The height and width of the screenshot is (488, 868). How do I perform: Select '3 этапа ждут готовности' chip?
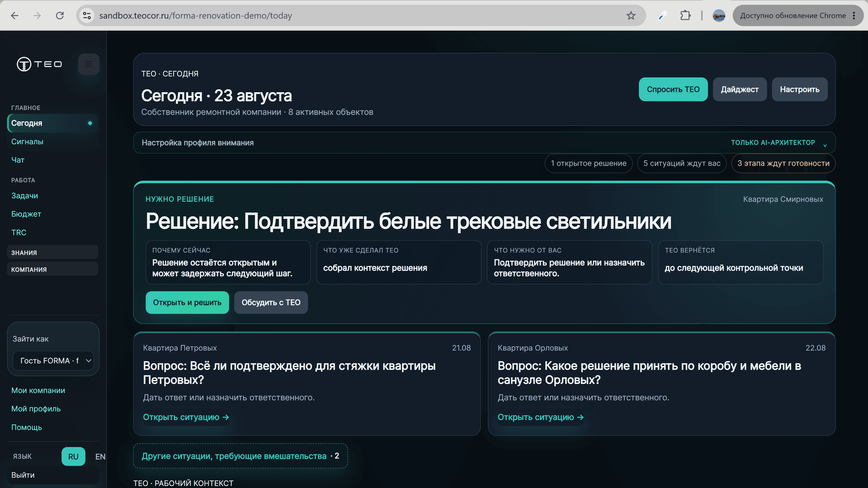(x=783, y=163)
